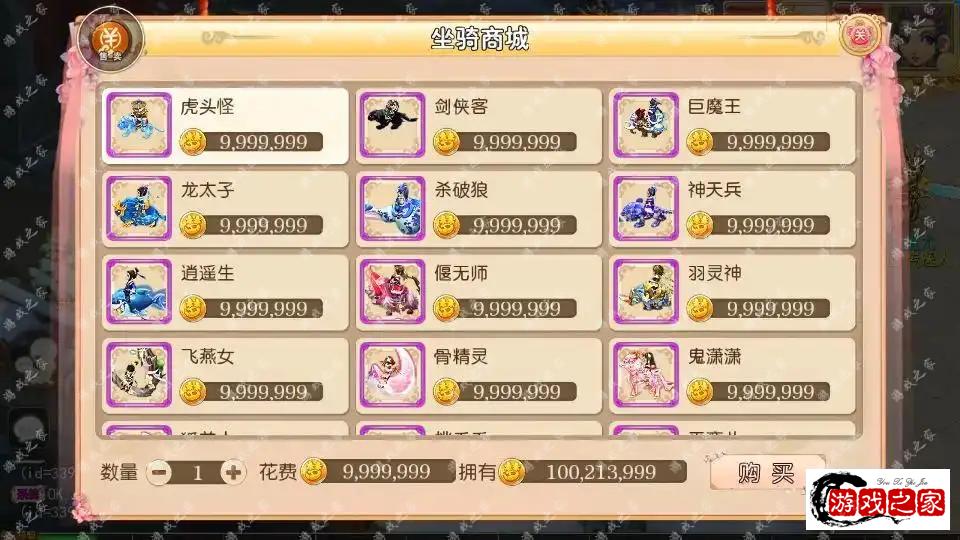Screen dimensions: 960x540
Task: Select the 杀破狼 mount icon
Action: click(392, 208)
